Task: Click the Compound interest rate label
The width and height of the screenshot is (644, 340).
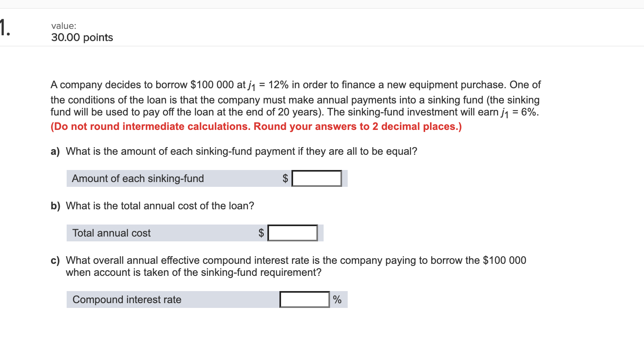Action: coord(127,299)
